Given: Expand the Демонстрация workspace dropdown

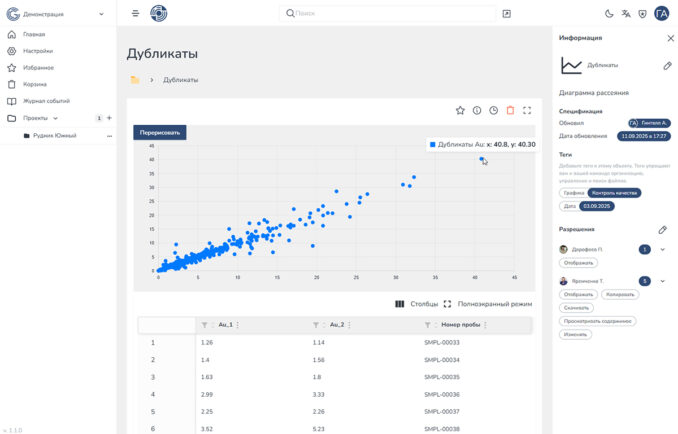Looking at the screenshot, I should click(x=101, y=14).
